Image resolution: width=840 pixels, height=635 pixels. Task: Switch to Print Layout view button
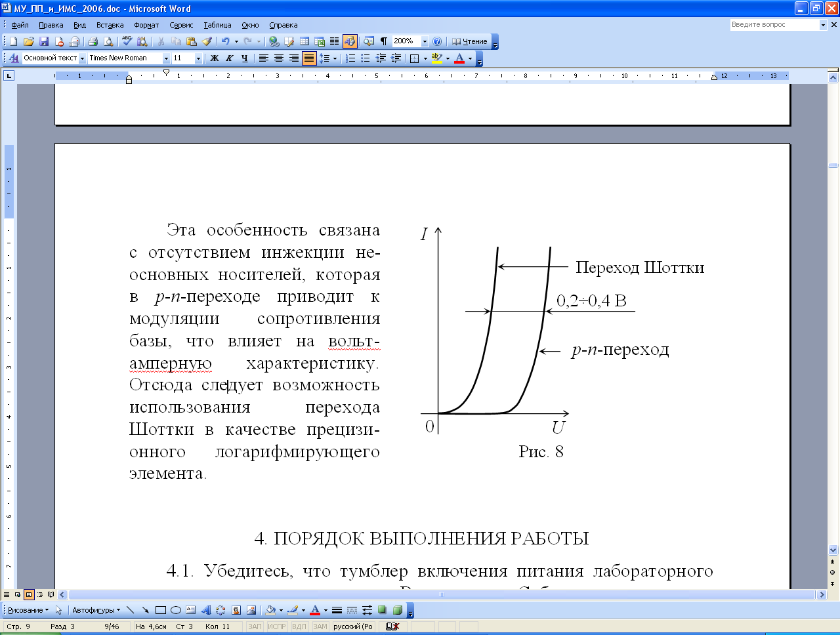coord(29,595)
